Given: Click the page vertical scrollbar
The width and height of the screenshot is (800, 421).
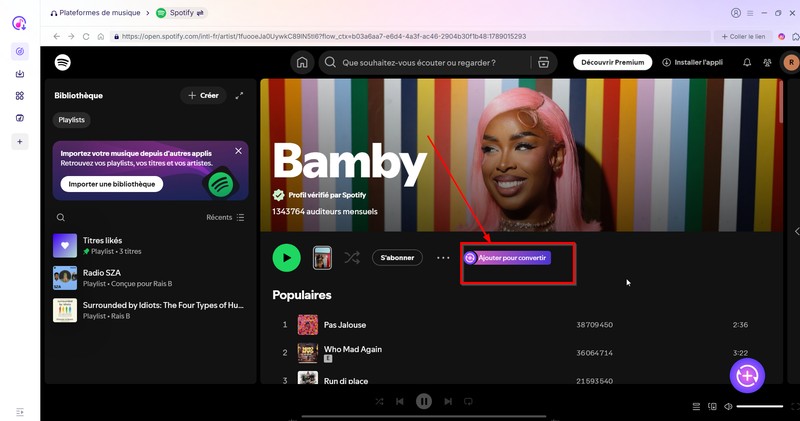Looking at the screenshot, I should coord(781,101).
